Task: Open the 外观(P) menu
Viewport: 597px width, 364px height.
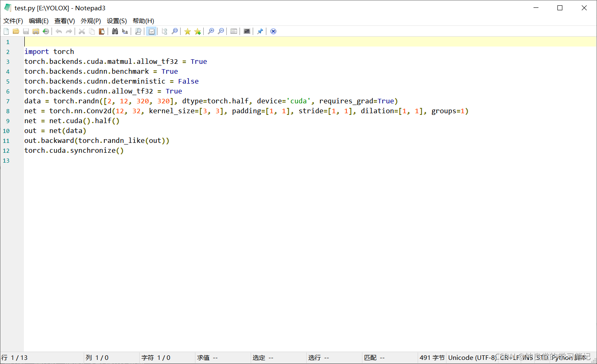Action: pyautogui.click(x=91, y=21)
